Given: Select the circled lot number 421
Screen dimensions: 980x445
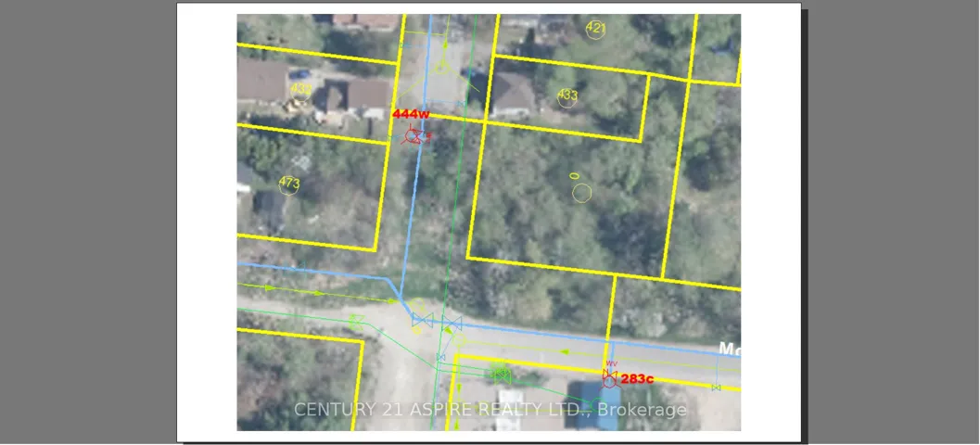Looking at the screenshot, I should (x=595, y=28).
